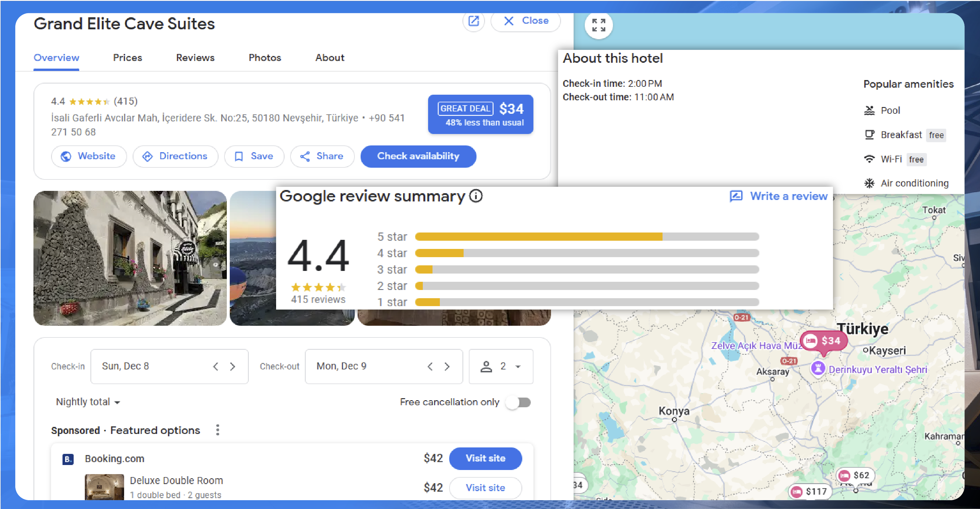Open the Photos tab
This screenshot has width=980, height=509.
265,58
